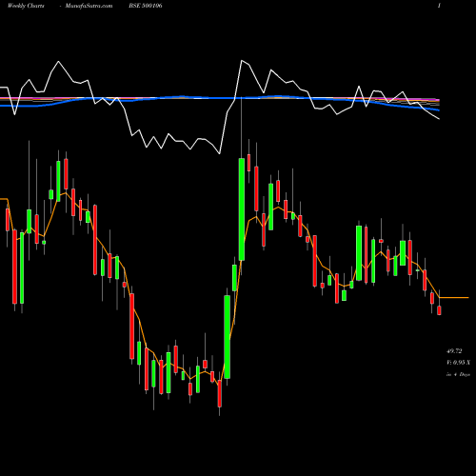Click the 'MunafaSutra.com' site label
The width and height of the screenshot is (476, 476).
click(89, 6)
